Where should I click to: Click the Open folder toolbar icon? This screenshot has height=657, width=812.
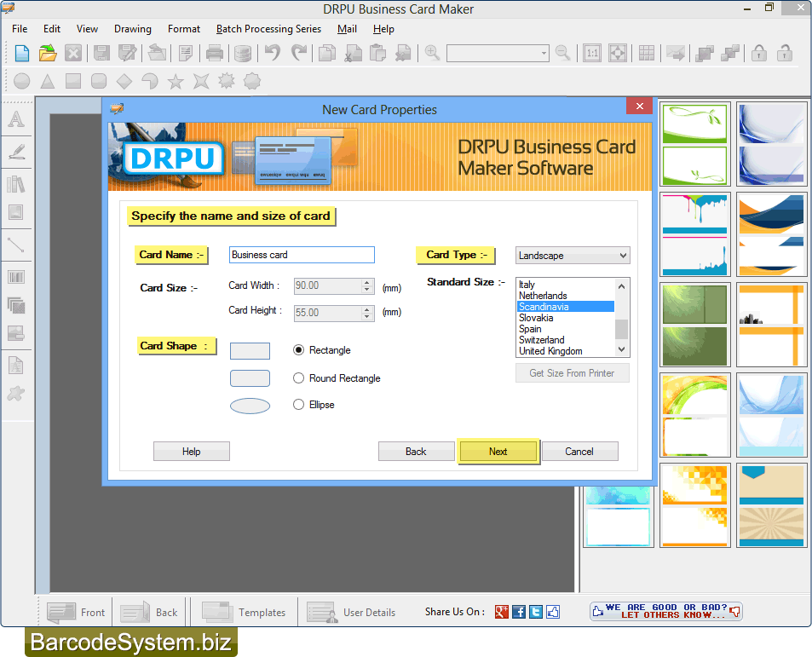click(x=48, y=53)
